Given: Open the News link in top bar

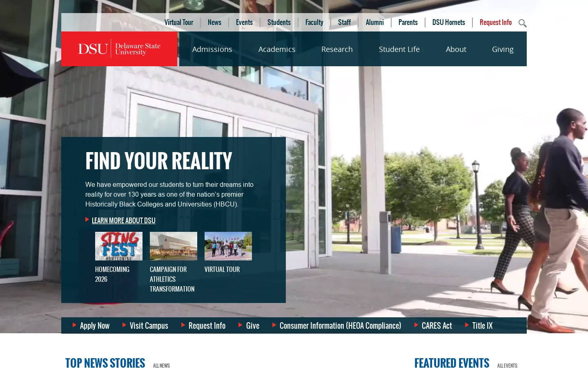Looking at the screenshot, I should point(214,22).
